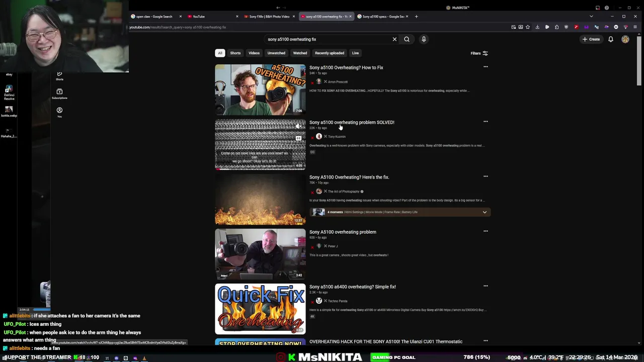Viewport: 644px width, 362px height.
Task: Click the page vertical scrollbar
Action: click(639, 60)
